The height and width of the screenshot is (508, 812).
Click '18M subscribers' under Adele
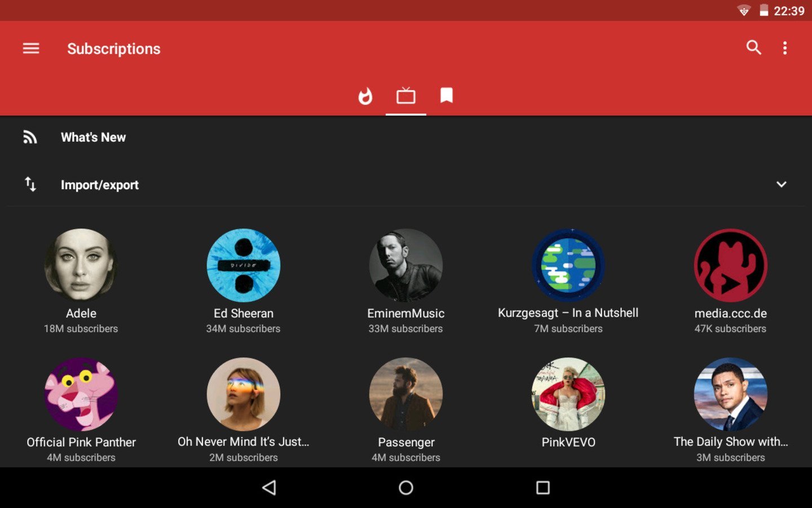pyautogui.click(x=81, y=329)
